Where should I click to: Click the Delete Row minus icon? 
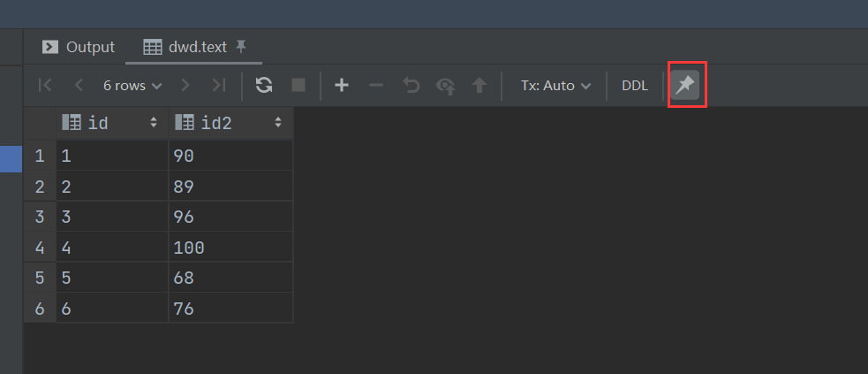coord(376,86)
